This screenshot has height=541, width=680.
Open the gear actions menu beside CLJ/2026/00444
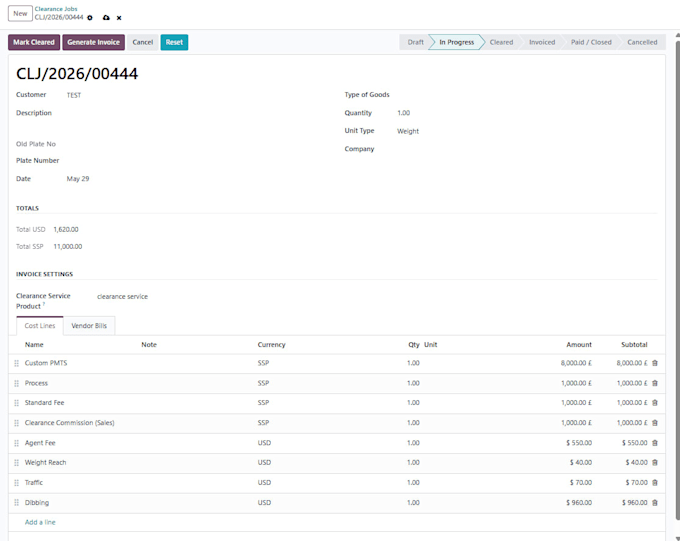coord(90,18)
